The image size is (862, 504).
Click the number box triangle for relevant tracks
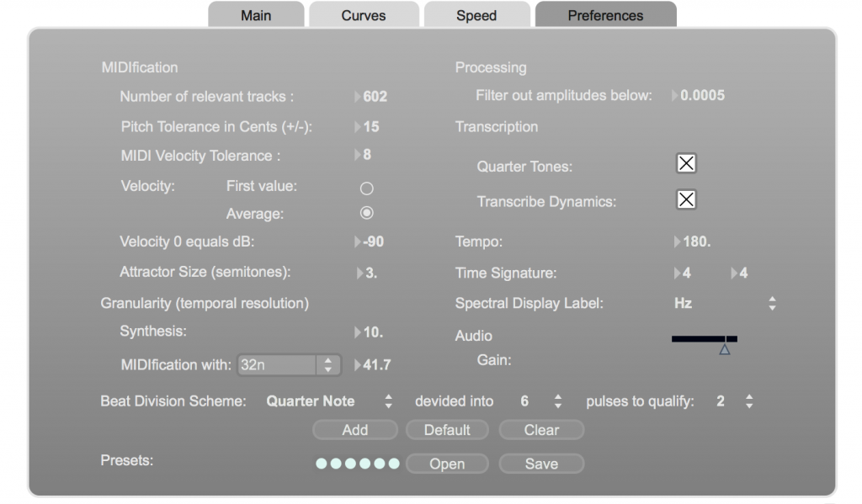pyautogui.click(x=357, y=97)
